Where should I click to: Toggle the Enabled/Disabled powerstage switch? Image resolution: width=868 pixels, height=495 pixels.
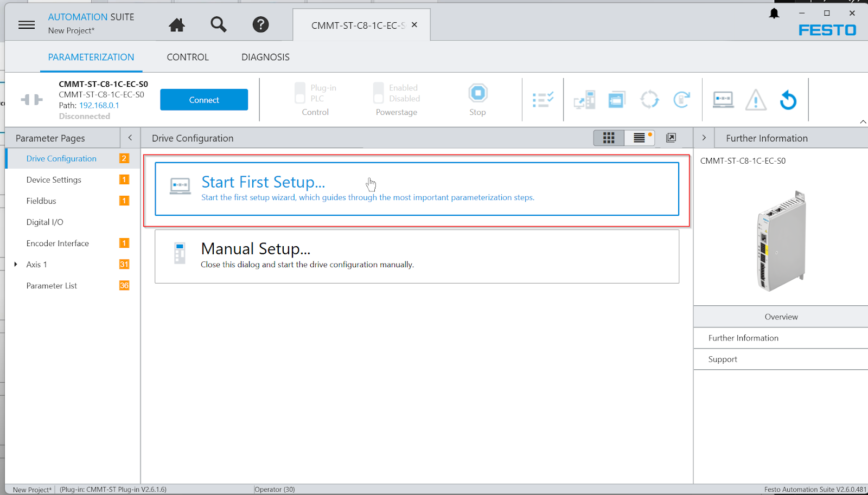pyautogui.click(x=379, y=93)
